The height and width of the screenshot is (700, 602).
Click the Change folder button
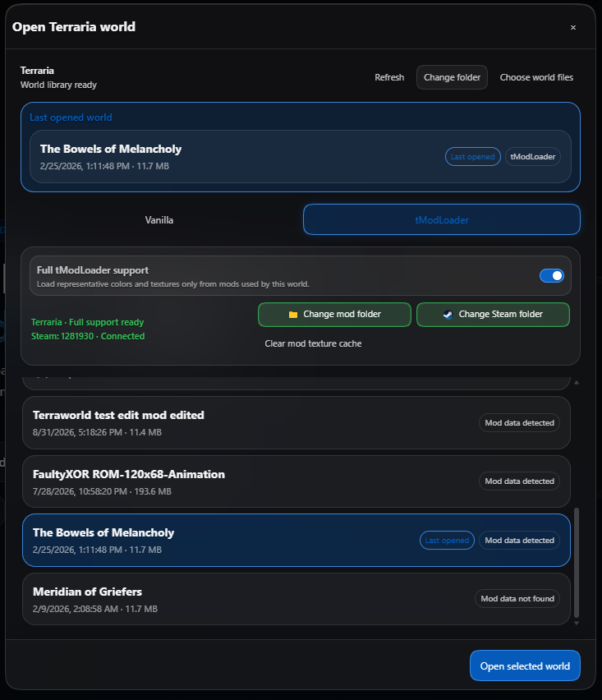[x=452, y=77]
